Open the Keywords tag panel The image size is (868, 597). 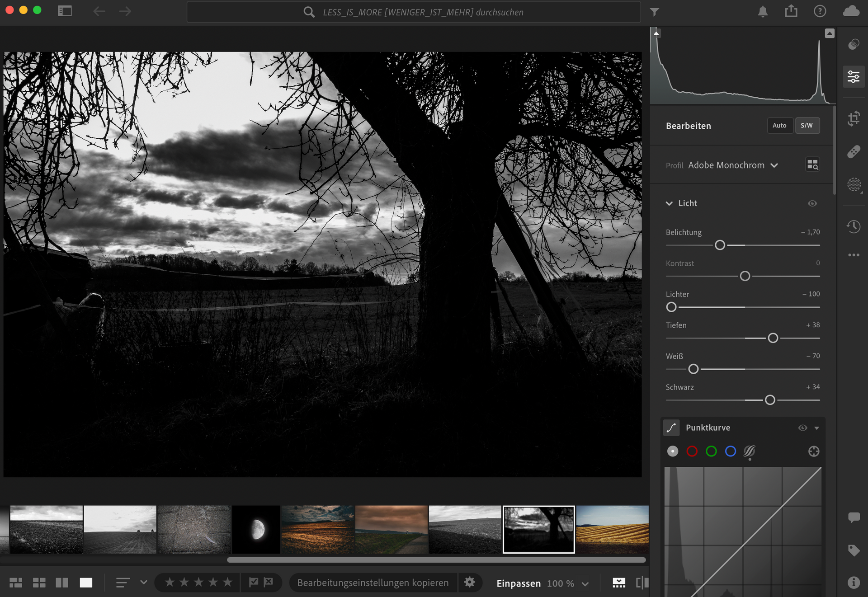tap(854, 550)
